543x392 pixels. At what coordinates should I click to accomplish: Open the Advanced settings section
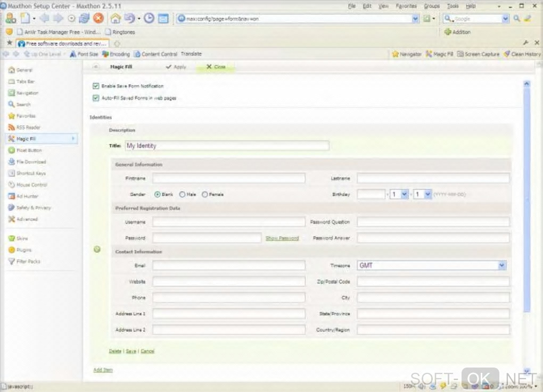[23, 219]
